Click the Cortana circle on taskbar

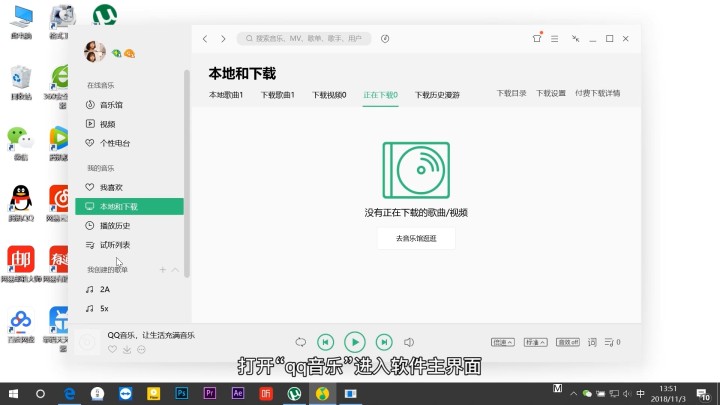click(x=40, y=394)
